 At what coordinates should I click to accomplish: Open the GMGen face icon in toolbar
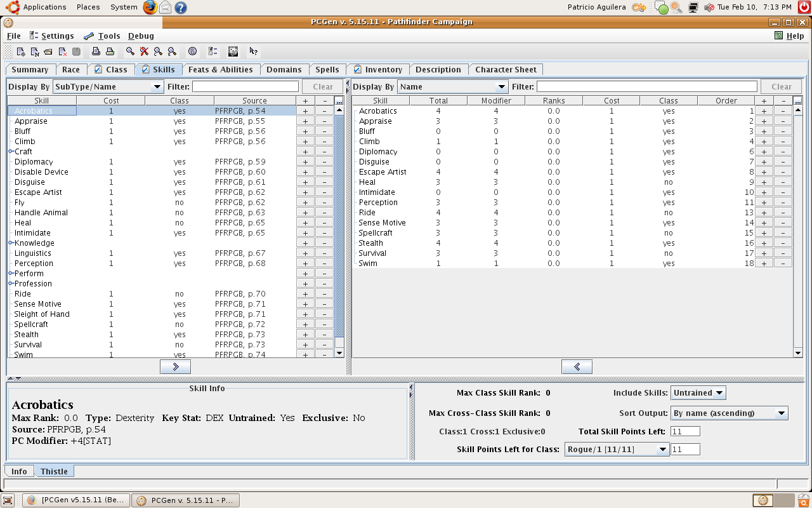(x=233, y=52)
